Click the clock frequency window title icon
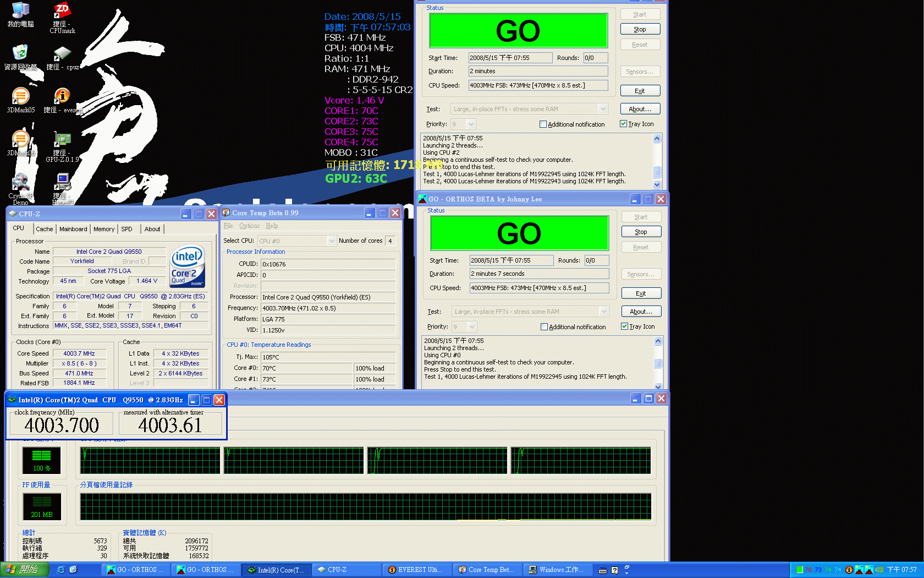This screenshot has width=924, height=578. pyautogui.click(x=12, y=400)
